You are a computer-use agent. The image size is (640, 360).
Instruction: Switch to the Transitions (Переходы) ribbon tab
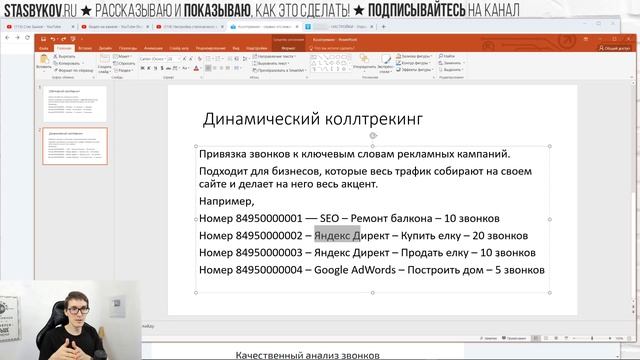coord(128,48)
